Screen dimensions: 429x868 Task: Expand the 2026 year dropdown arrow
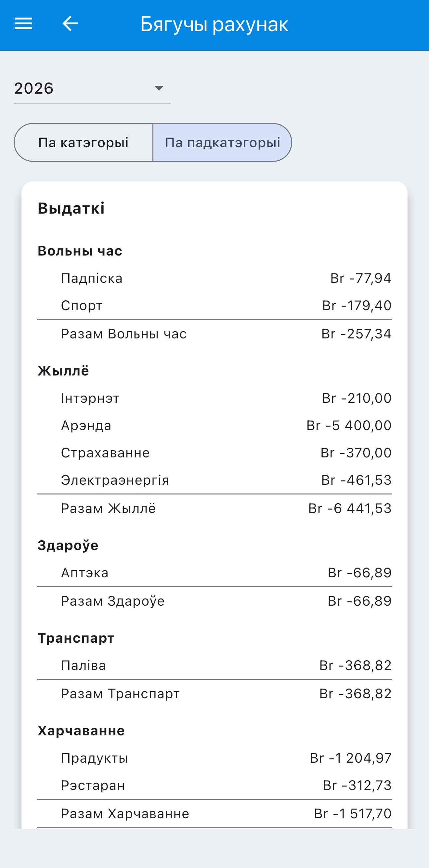[x=159, y=88]
